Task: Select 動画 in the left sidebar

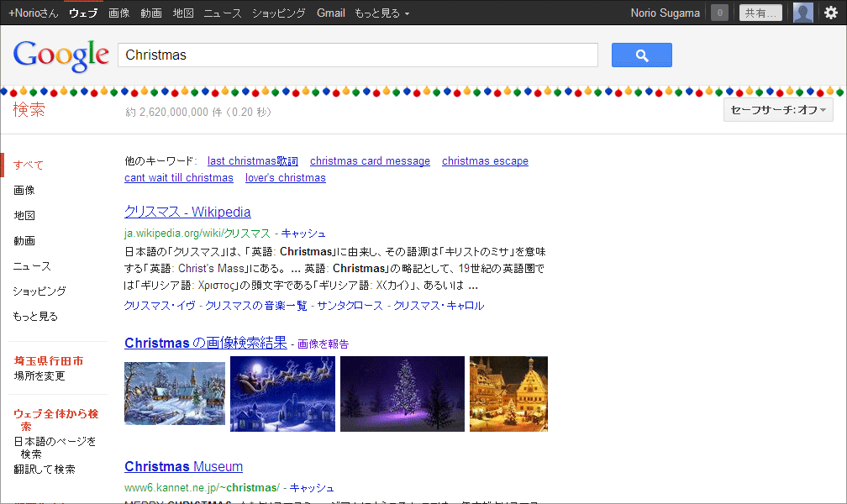Action: (x=24, y=241)
